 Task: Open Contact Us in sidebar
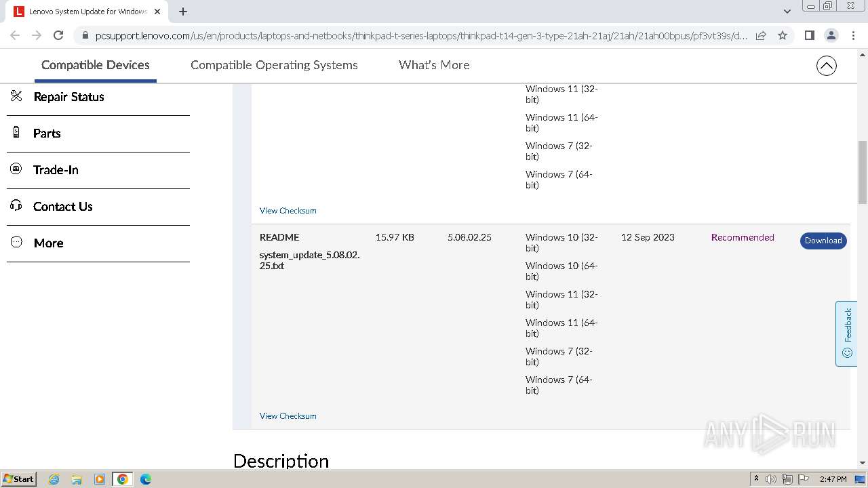(x=63, y=206)
